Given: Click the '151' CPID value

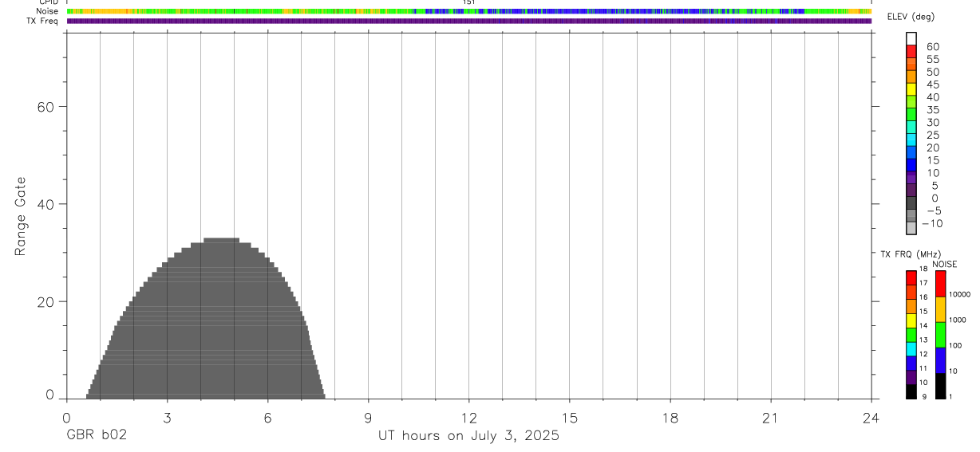Looking at the screenshot, I should pos(468,2).
